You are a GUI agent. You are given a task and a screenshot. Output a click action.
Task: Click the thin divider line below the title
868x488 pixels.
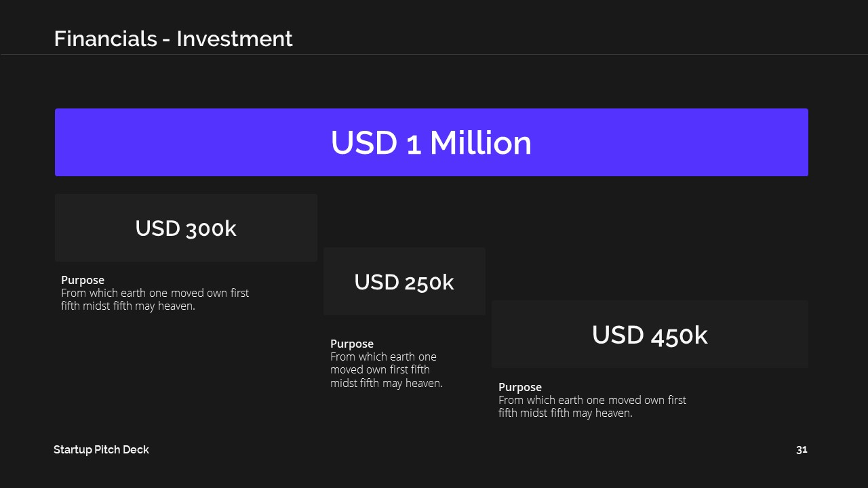point(434,54)
